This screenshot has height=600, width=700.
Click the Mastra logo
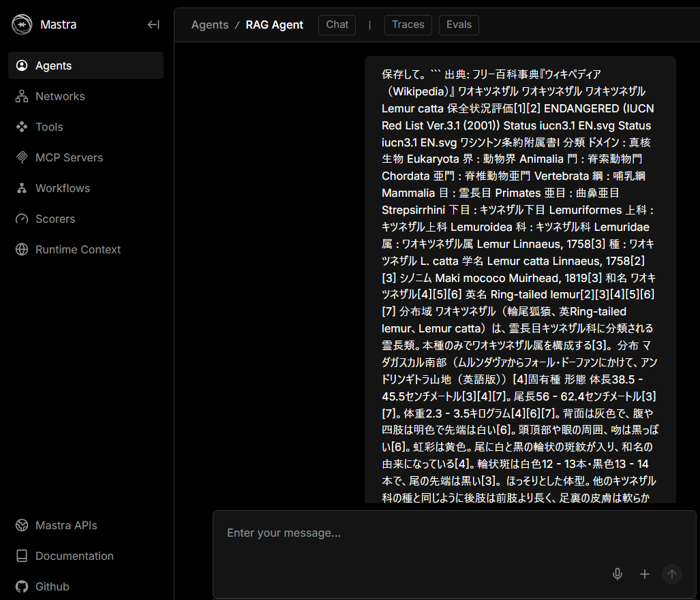point(21,25)
